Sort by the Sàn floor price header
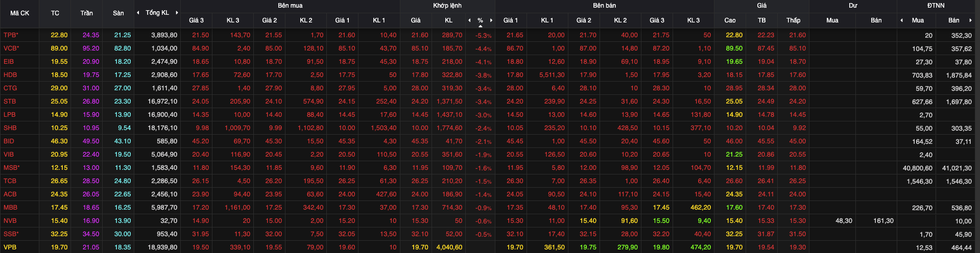Screen dimensions: 980x253 (x=118, y=13)
